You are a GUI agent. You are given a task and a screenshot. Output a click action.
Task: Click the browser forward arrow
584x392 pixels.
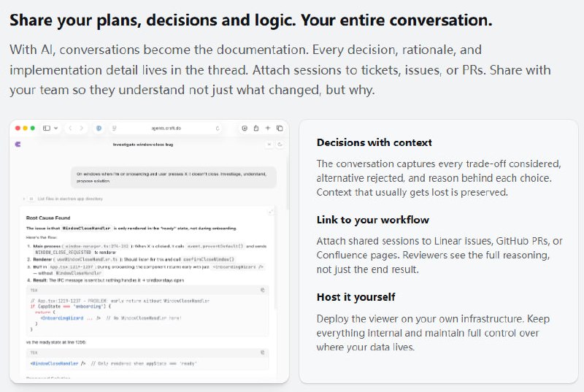pyautogui.click(x=82, y=128)
